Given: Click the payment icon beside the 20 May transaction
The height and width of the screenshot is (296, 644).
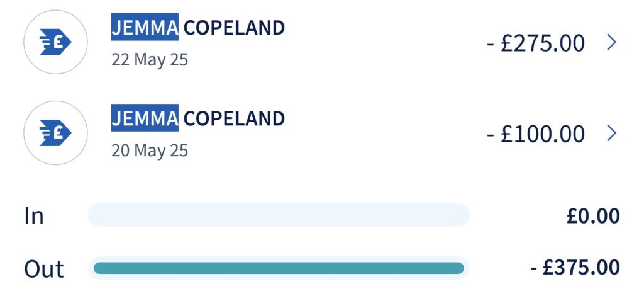Looking at the screenshot, I should click(x=55, y=133).
